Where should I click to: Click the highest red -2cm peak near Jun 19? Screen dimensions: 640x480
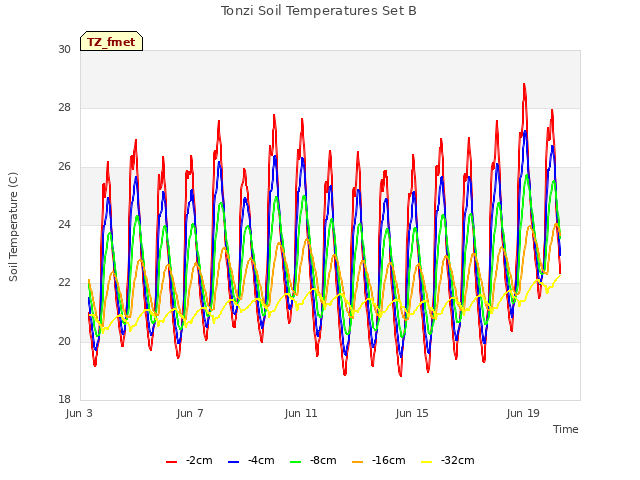524,84
